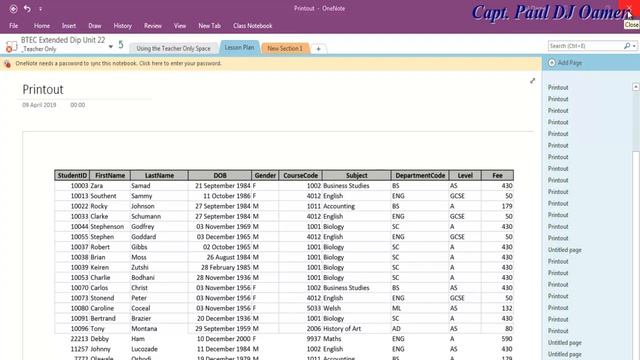Click the notebook icon beside BTEC Extended Dip
This screenshot has width=640, height=360.
point(11,46)
